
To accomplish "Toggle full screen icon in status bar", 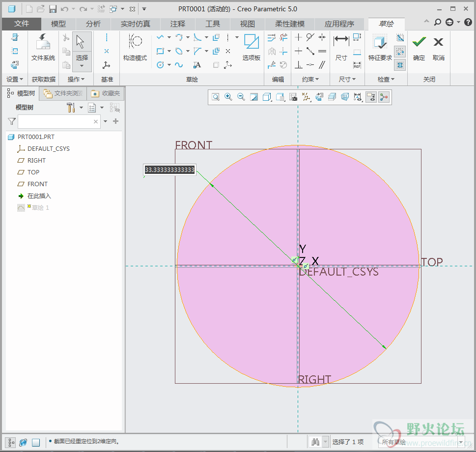I will pos(36,443).
